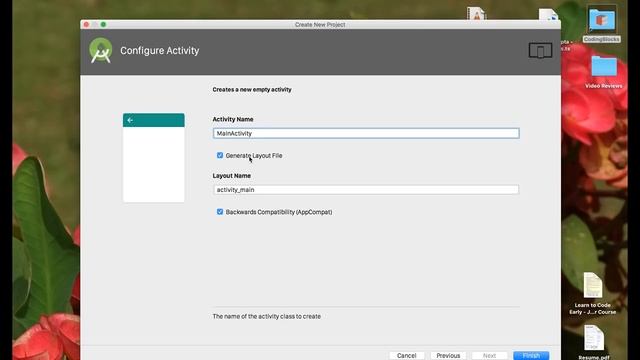Image resolution: width=640 pixels, height=360 pixels.
Task: Click the Activity Name input field
Action: [366, 133]
